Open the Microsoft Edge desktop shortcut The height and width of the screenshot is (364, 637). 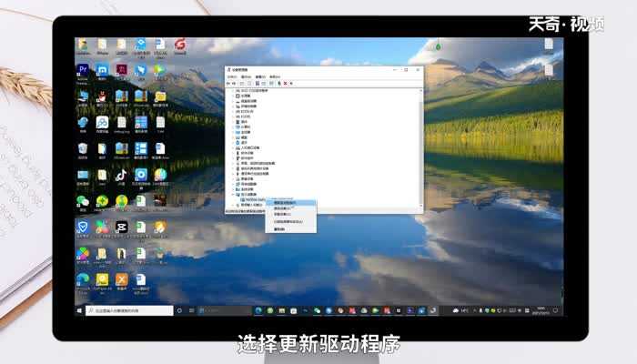(x=83, y=282)
